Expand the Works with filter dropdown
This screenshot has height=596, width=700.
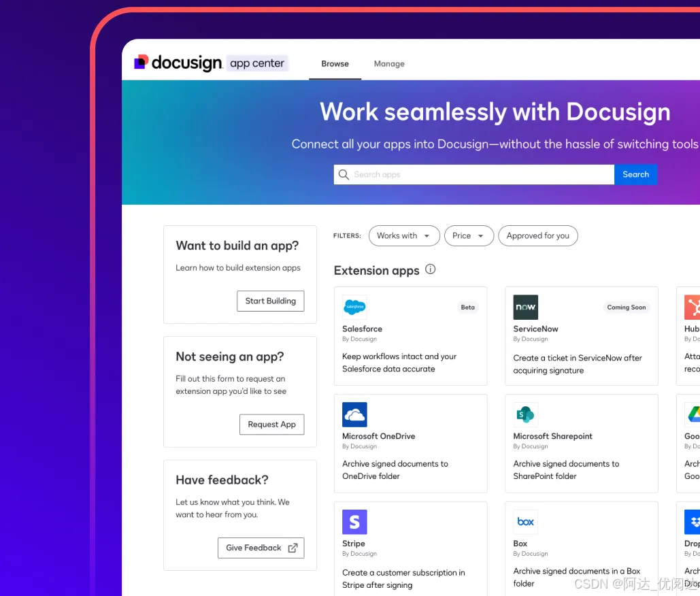point(404,235)
